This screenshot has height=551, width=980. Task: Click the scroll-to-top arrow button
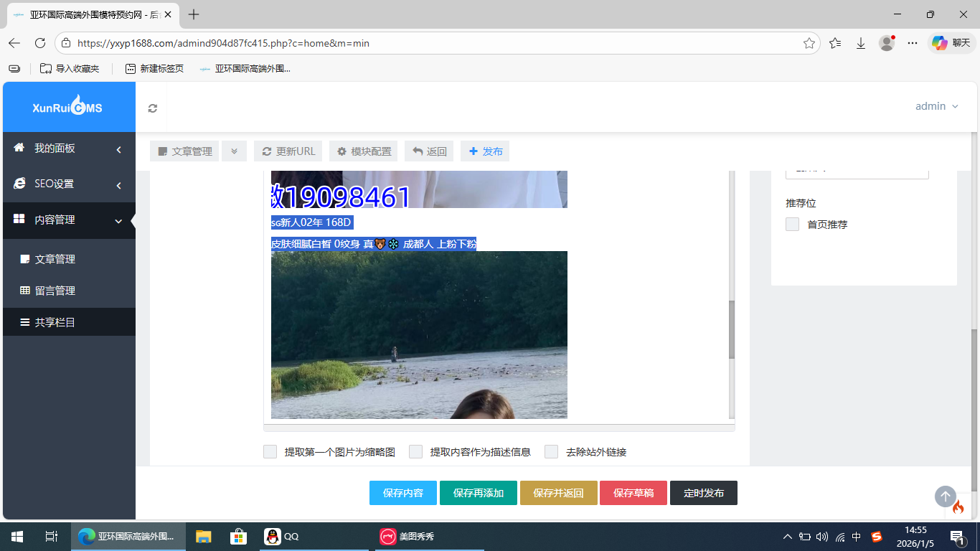945,496
